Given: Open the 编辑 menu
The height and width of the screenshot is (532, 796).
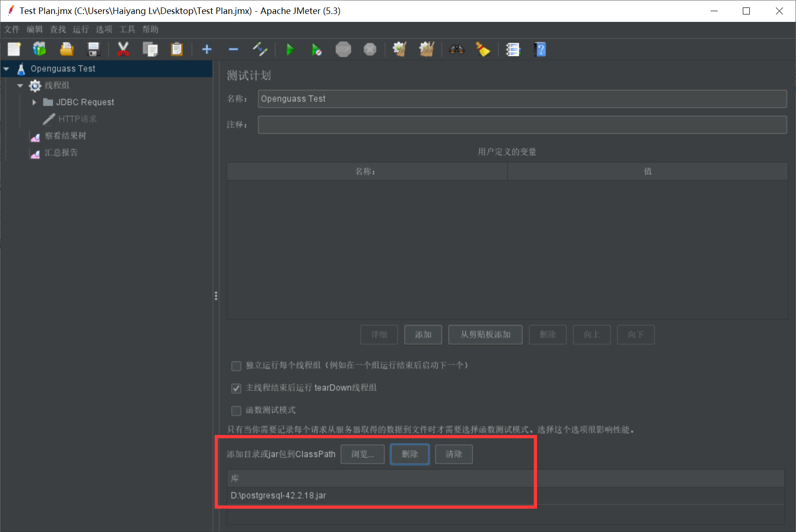Looking at the screenshot, I should point(35,29).
